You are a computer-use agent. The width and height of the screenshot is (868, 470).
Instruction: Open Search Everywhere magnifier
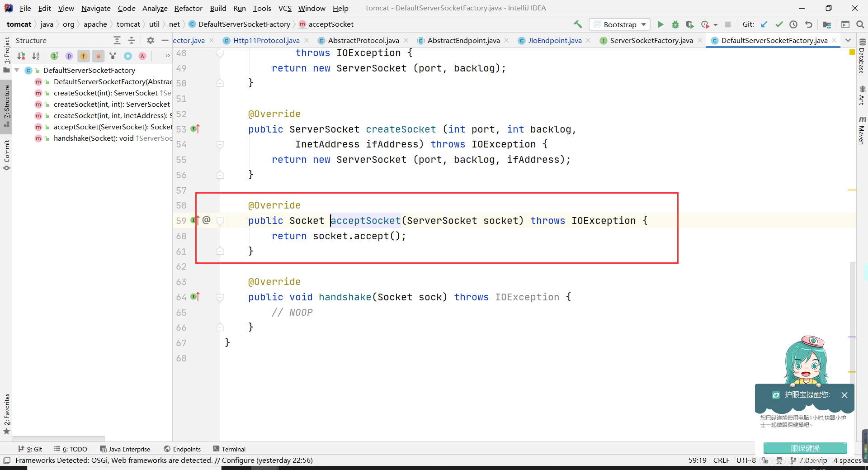coord(860,24)
